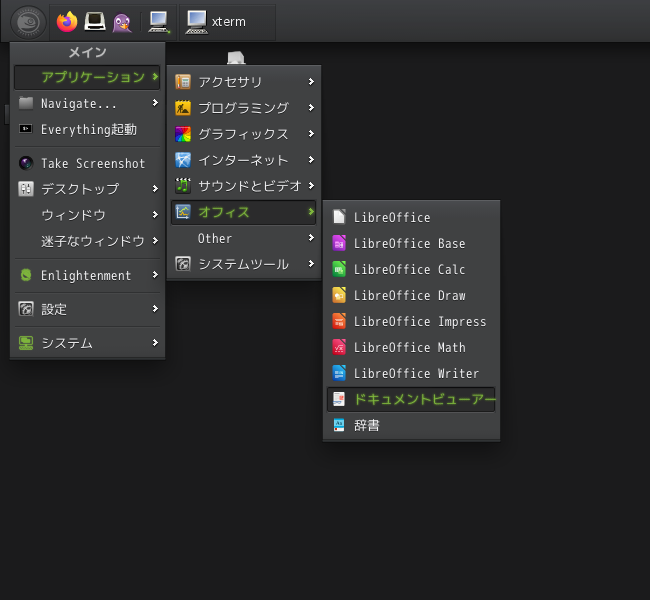Viewport: 650px width, 600px height.
Task: Launch LibreOffice Writer from Office menu
Action: [x=411, y=373]
